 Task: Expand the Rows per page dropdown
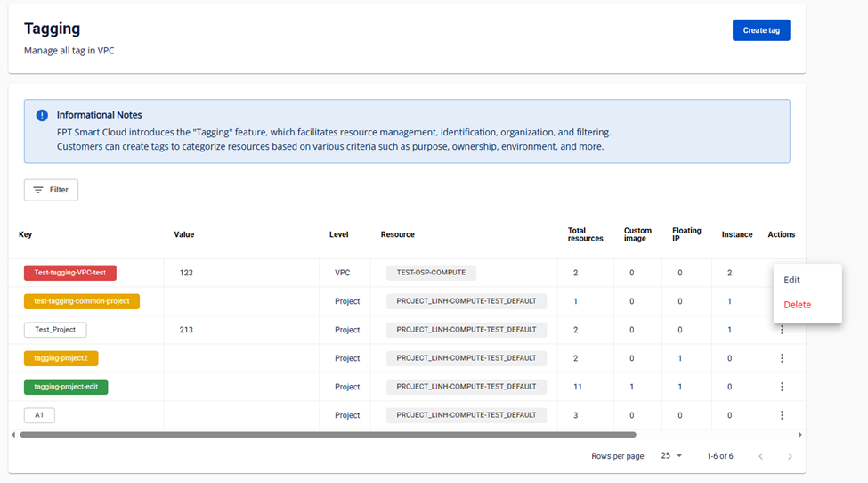tap(671, 456)
